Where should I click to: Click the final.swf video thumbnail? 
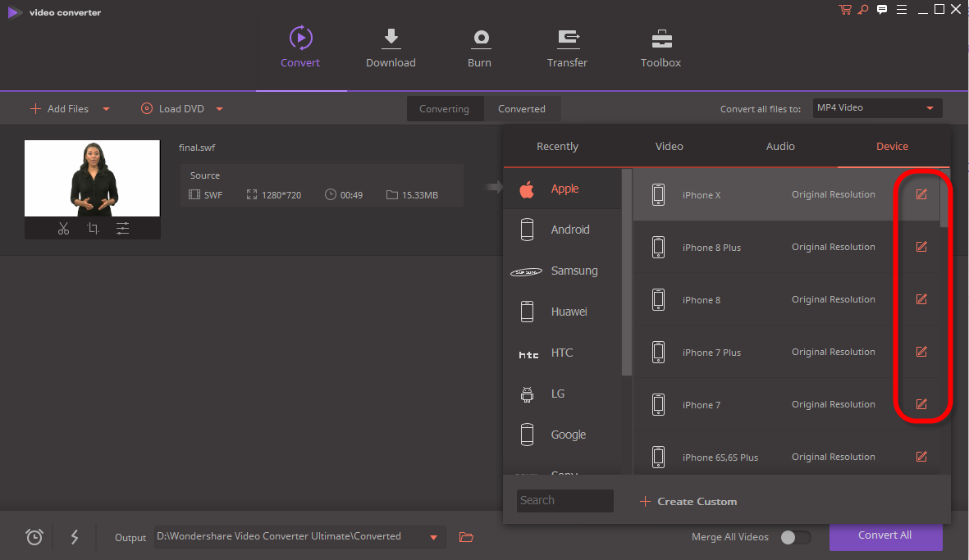coord(92,179)
